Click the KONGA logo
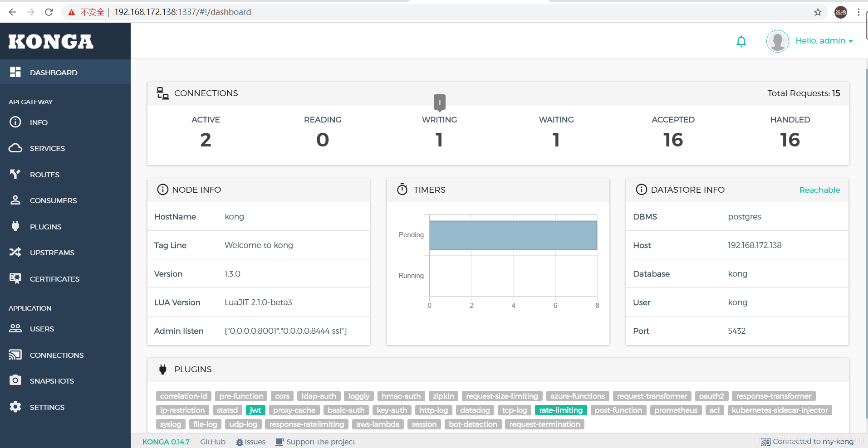868x448 pixels. tap(51, 42)
